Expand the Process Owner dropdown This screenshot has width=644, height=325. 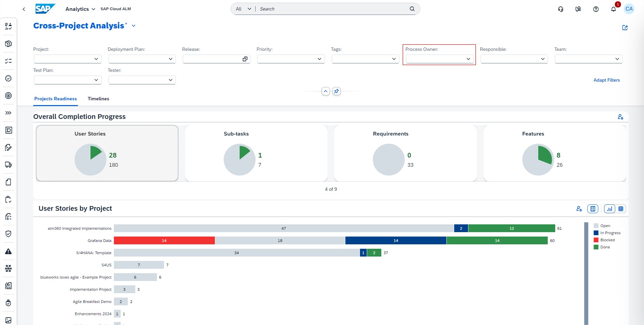468,59
